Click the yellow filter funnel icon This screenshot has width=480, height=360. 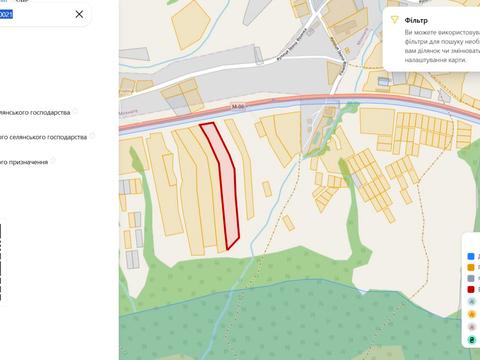(x=395, y=20)
